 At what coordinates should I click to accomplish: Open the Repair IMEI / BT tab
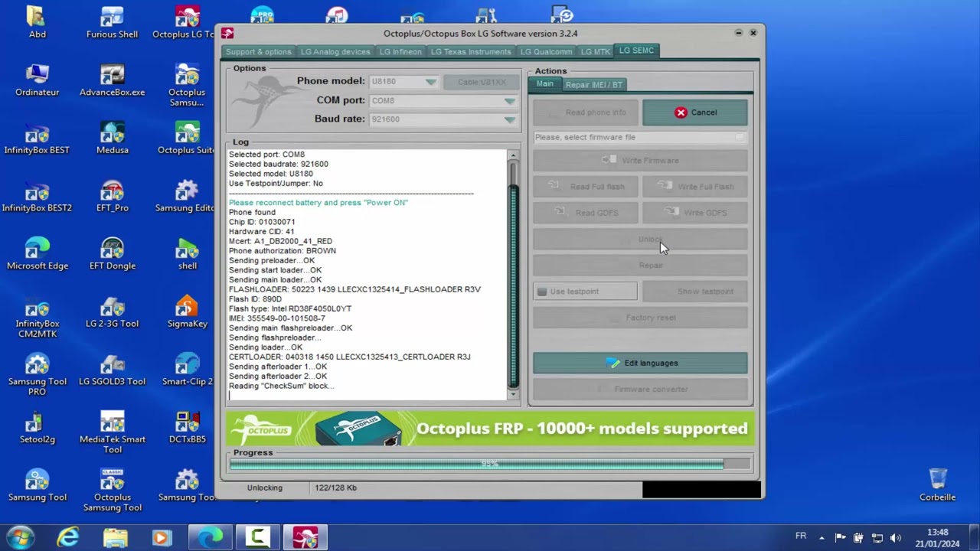[x=594, y=84]
